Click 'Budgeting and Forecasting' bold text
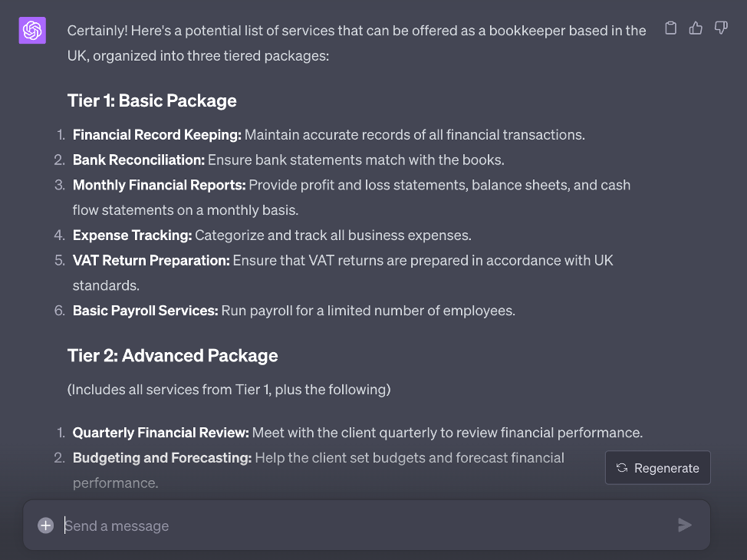 point(162,458)
